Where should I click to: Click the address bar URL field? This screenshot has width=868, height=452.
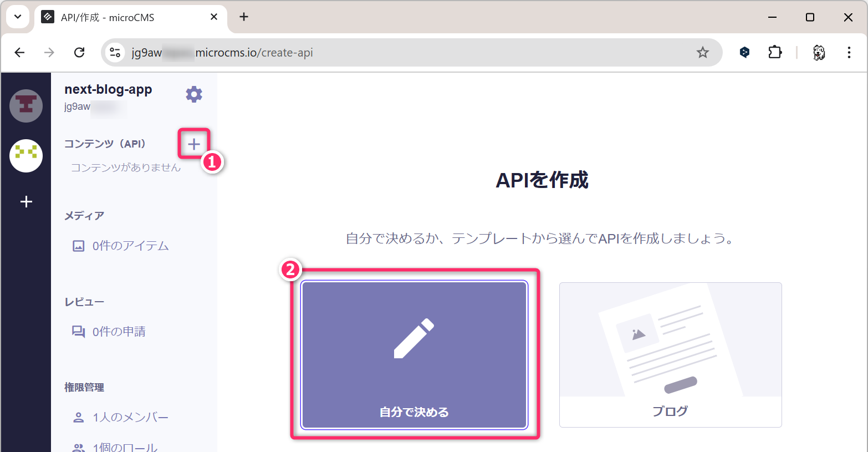click(388, 53)
